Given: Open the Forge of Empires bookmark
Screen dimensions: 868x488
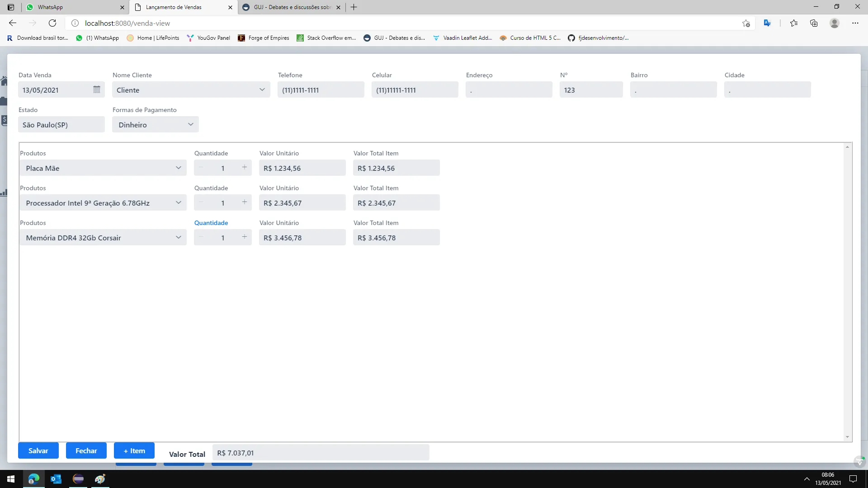Looking at the screenshot, I should (x=264, y=38).
